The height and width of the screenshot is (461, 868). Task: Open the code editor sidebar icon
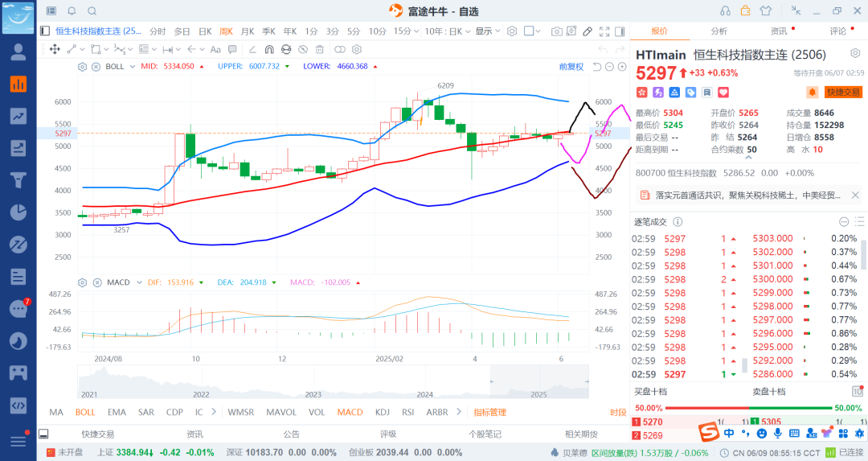[18, 405]
